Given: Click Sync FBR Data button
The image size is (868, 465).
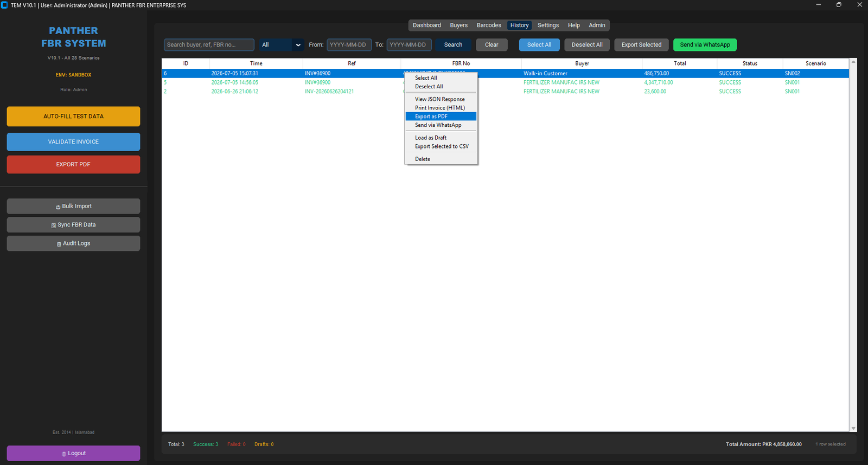Looking at the screenshot, I should [73, 225].
